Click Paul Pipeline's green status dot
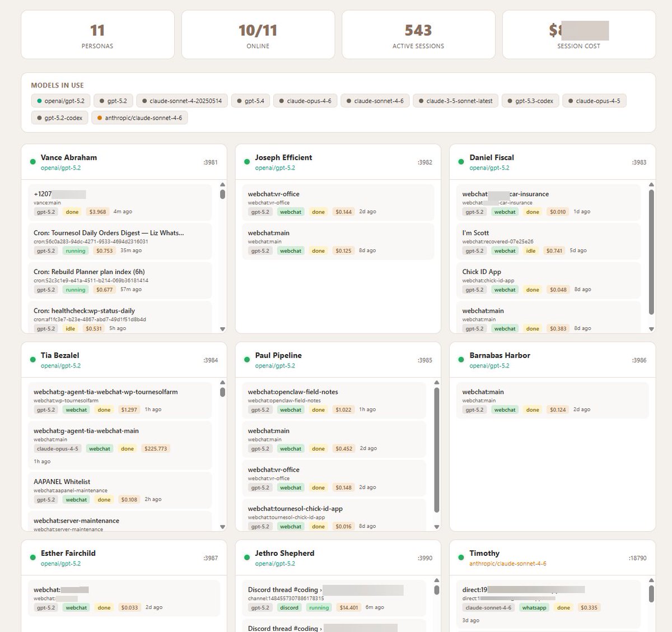The width and height of the screenshot is (672, 632). [247, 360]
